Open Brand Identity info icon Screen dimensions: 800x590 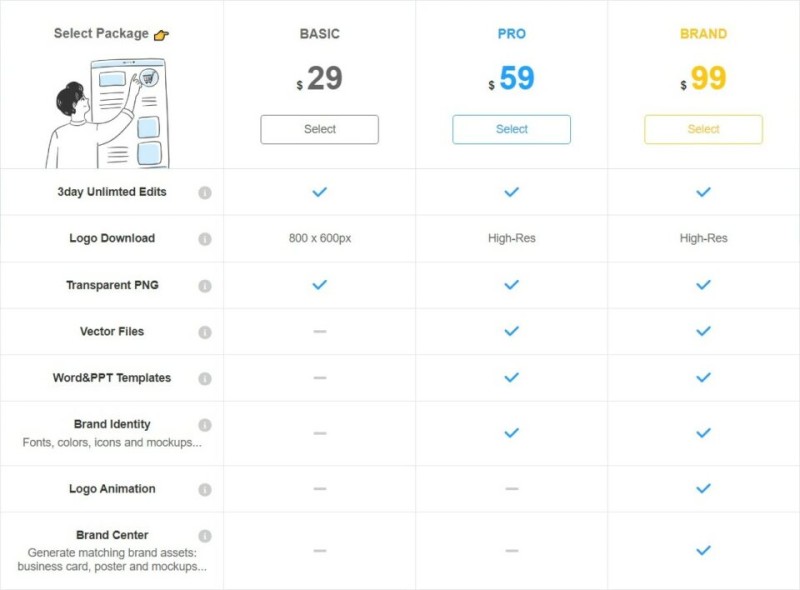(205, 425)
